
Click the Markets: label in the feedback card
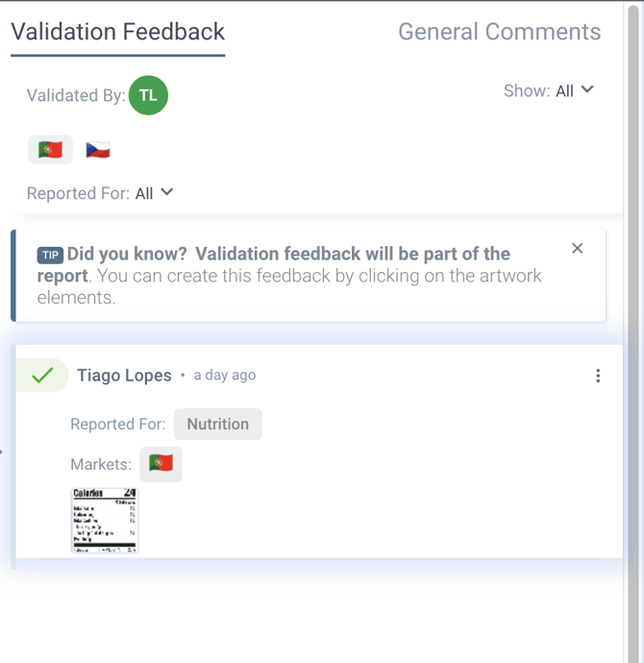(101, 464)
